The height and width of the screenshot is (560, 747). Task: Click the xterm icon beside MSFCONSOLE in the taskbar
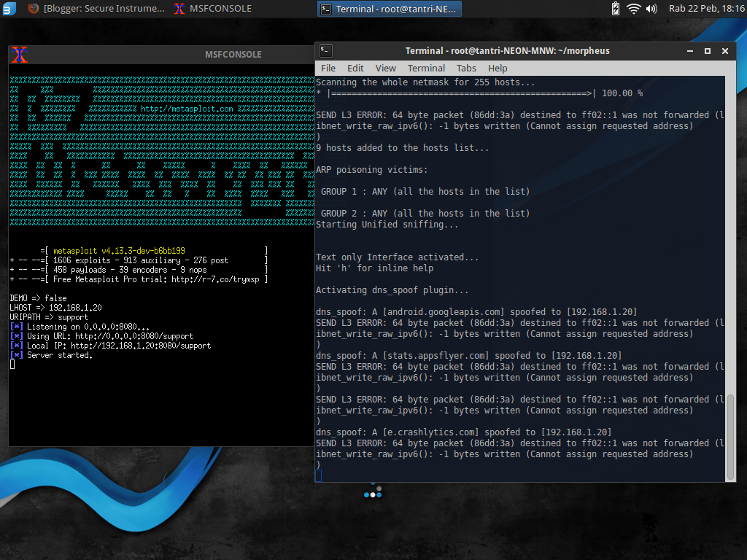tap(179, 9)
